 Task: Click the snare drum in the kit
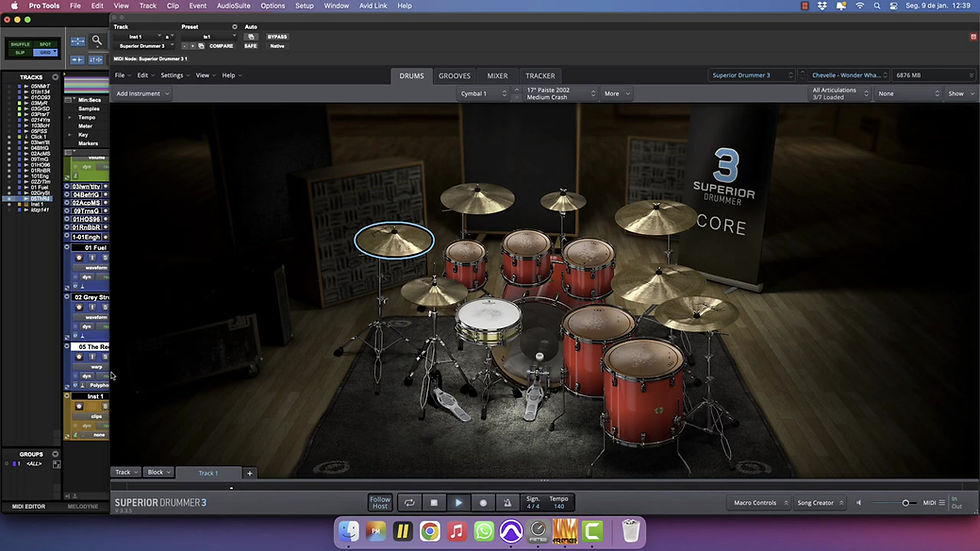pos(488,320)
